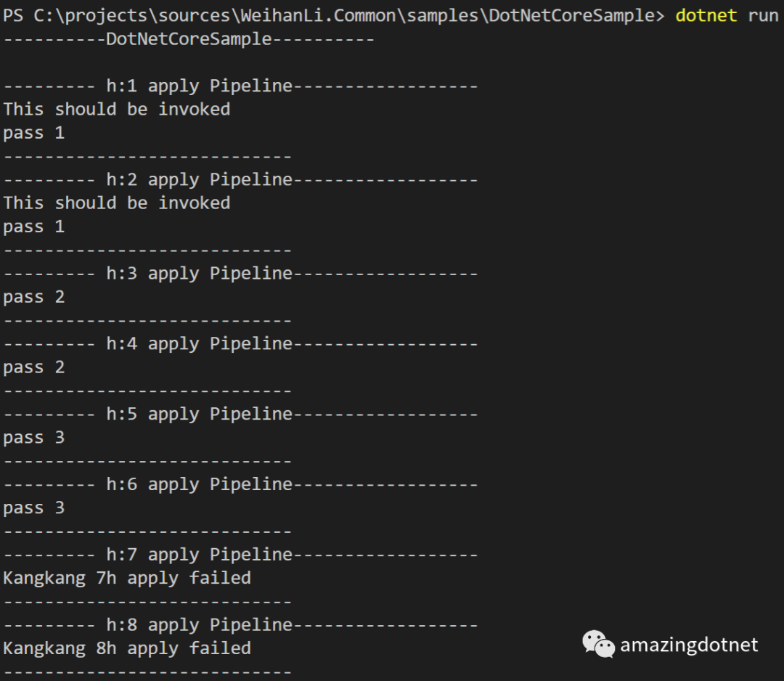Click the 'h:1 apply Pipeline' header line

coord(240,86)
